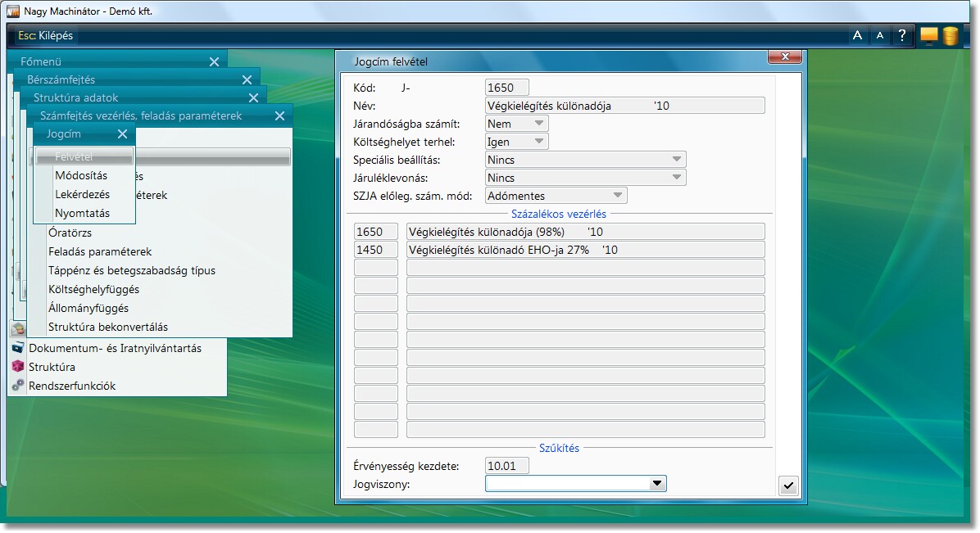Viewport: 980px width, 533px height.
Task: Click the pink Struktúra cube icon
Action: point(18,367)
